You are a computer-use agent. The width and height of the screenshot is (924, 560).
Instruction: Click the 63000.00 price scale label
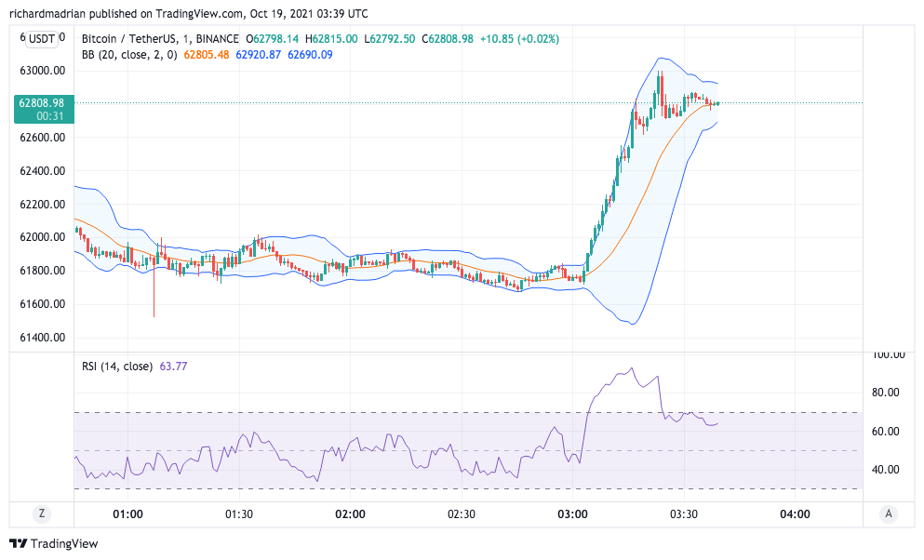click(x=43, y=71)
